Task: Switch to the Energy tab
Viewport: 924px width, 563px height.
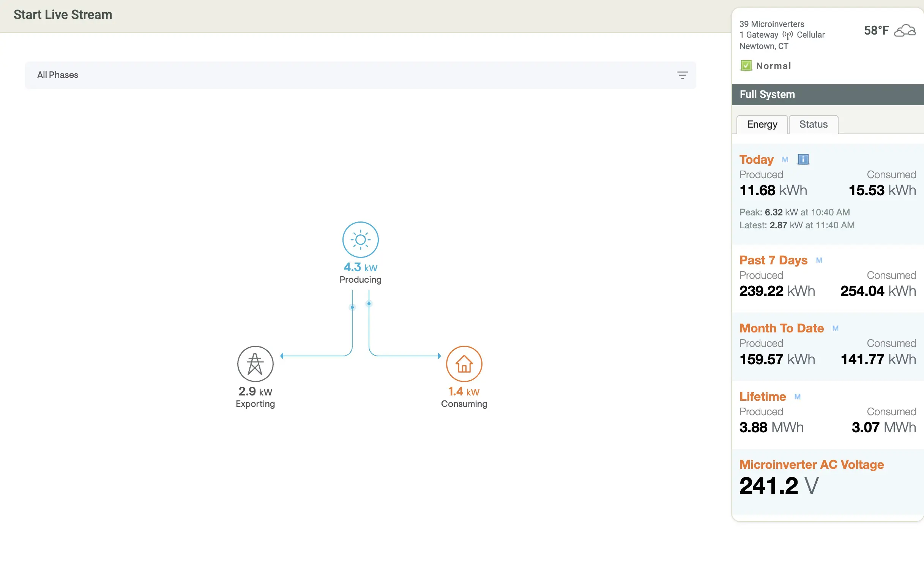Action: pos(762,124)
